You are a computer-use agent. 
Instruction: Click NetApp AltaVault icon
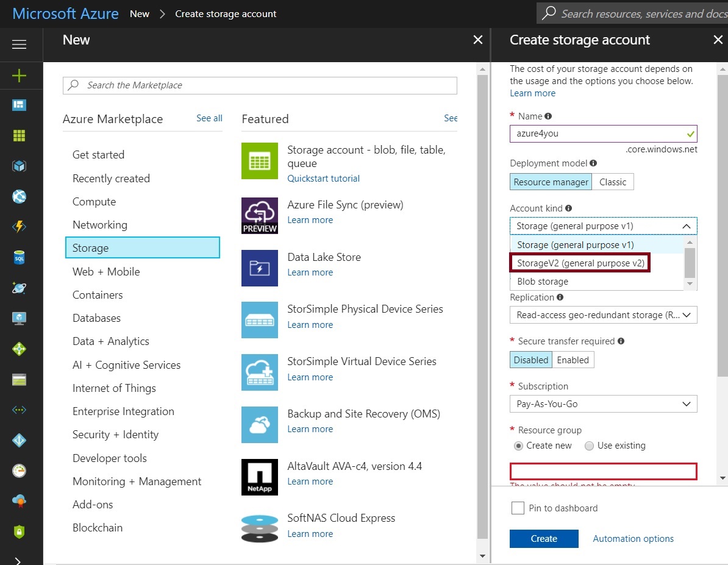tap(260, 477)
